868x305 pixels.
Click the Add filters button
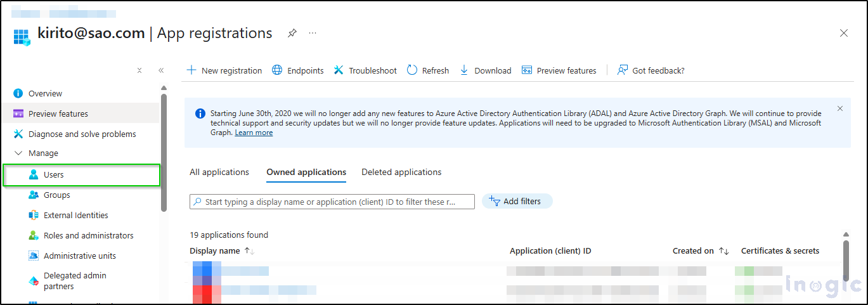coord(517,201)
